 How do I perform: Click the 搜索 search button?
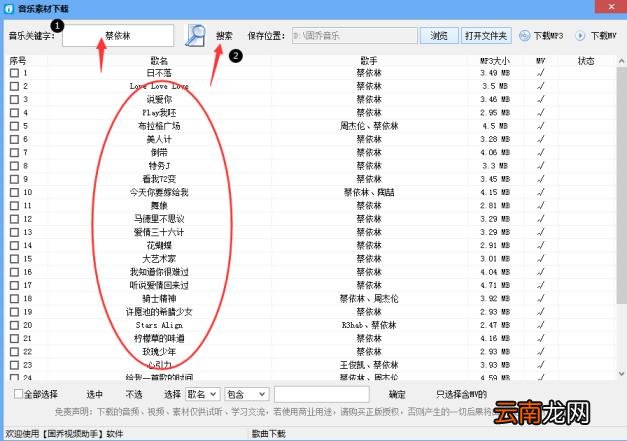pyautogui.click(x=224, y=36)
